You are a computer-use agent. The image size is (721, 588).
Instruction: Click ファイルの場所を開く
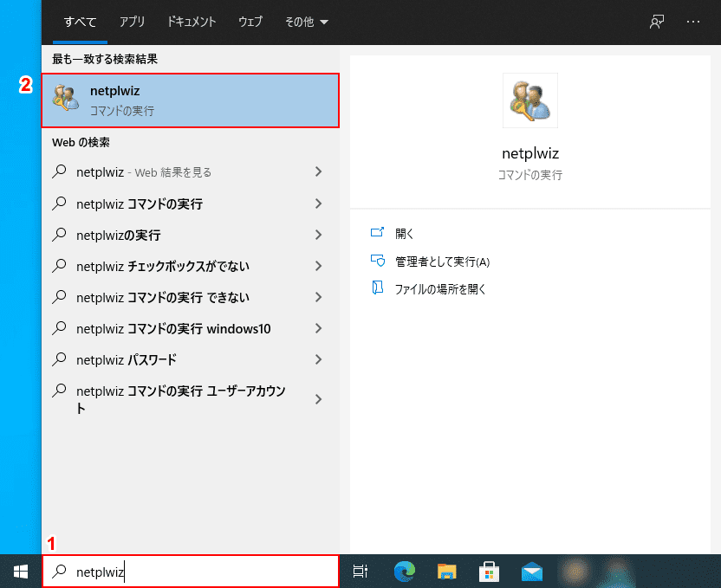440,289
